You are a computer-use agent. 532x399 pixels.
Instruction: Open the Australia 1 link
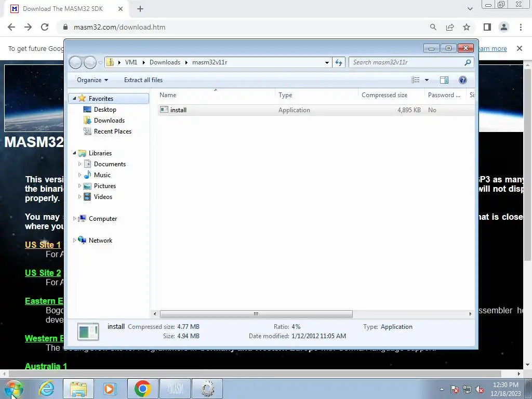click(46, 366)
